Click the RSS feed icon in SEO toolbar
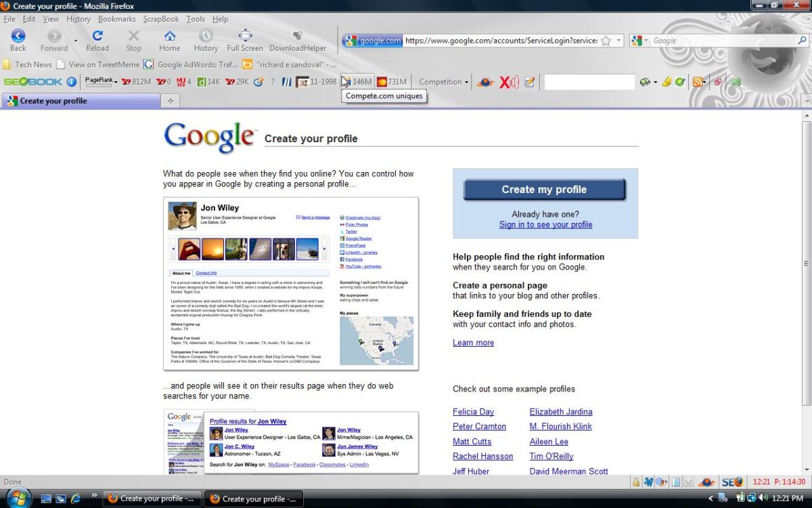 (x=698, y=82)
